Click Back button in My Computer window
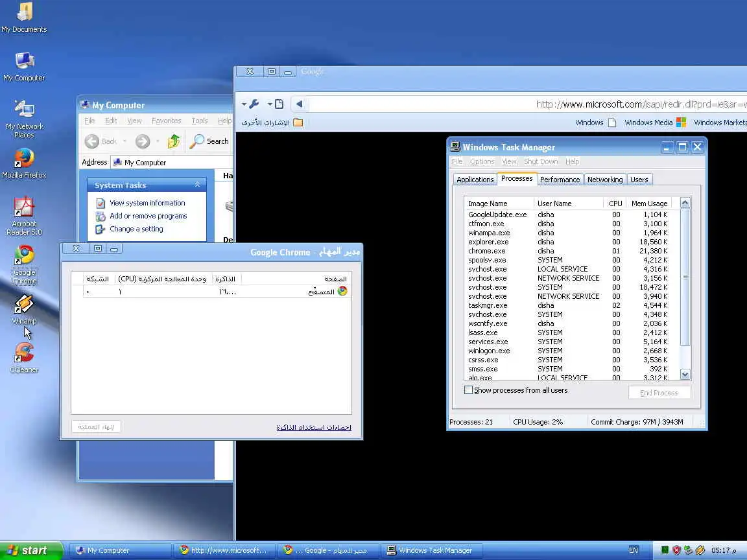Image resolution: width=747 pixels, height=560 pixels. [101, 141]
